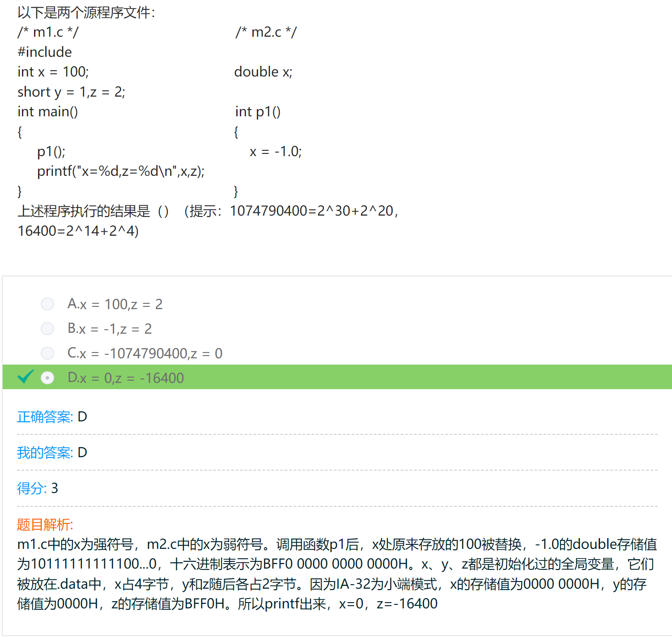Click the explanation's final line ending 'z=-16400'

point(227,604)
